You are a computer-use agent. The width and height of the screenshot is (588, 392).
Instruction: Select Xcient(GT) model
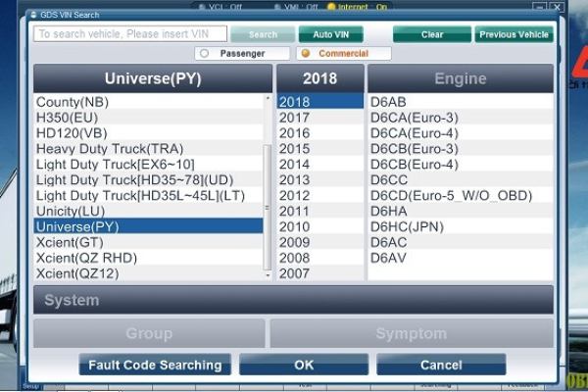[x=149, y=242]
